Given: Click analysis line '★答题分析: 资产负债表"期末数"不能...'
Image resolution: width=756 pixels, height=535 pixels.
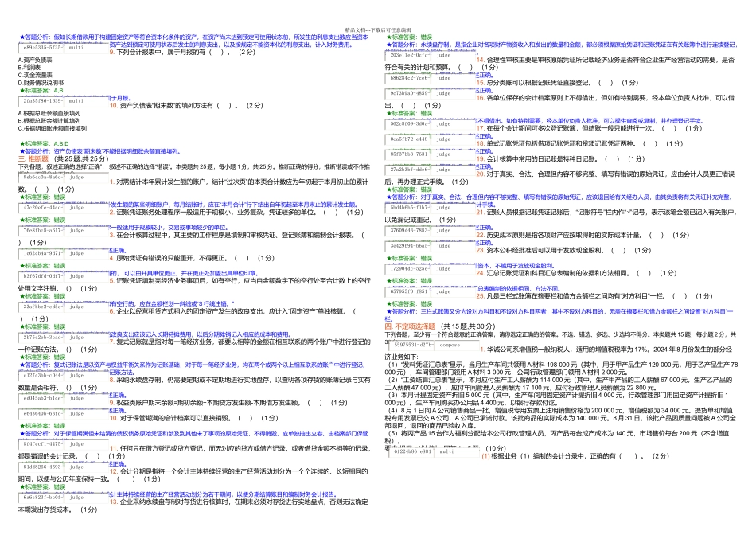Looking at the screenshot, I should [x=100, y=151].
